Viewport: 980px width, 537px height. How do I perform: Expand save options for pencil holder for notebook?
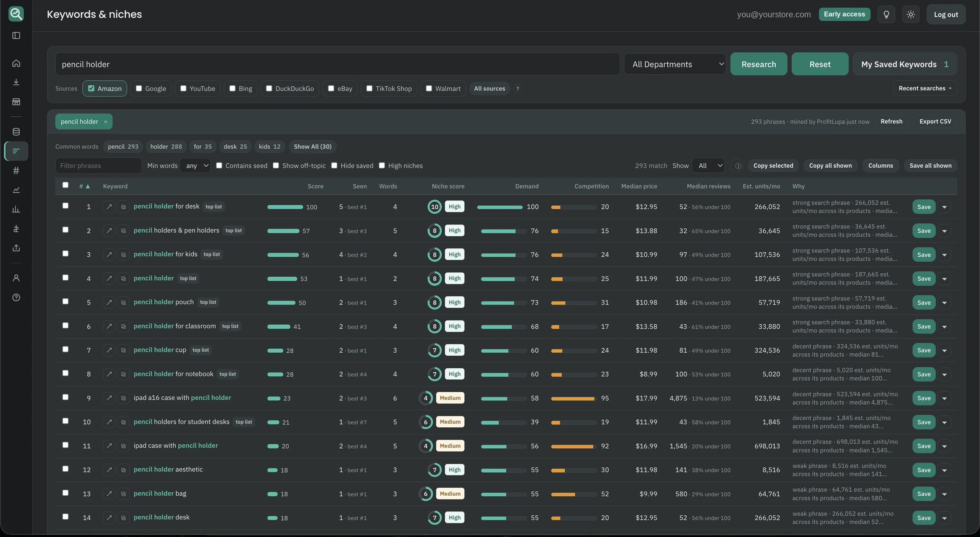click(944, 374)
